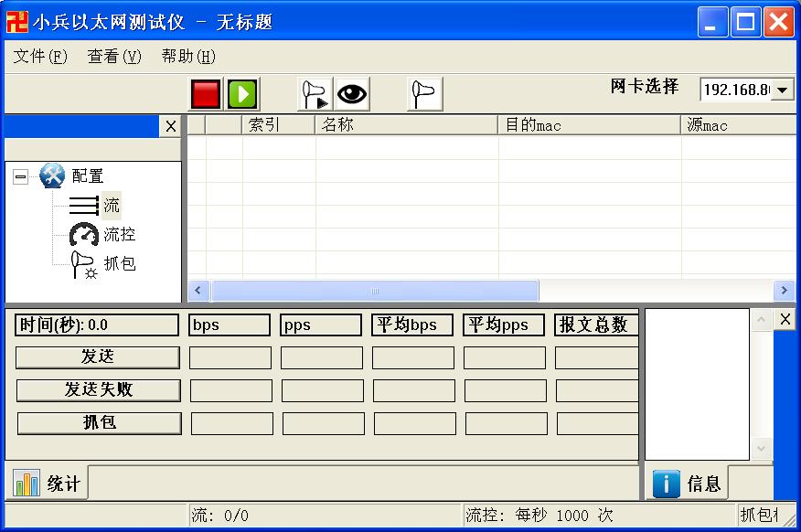
Task: Select the 配置 root tree label
Action: 88,176
